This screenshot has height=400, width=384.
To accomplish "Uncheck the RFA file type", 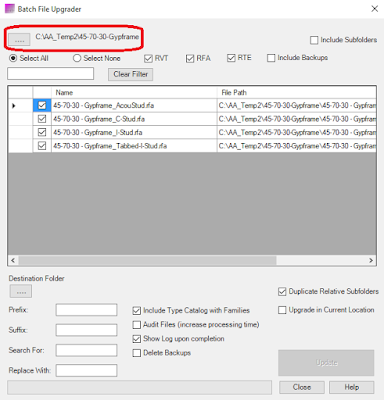I will 190,58.
